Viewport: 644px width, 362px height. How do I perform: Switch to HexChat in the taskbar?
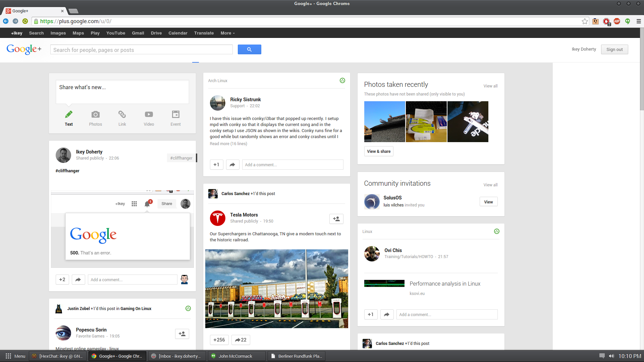coord(58,356)
